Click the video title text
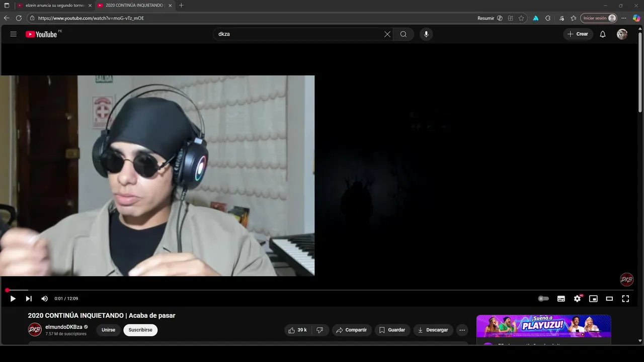 click(x=102, y=316)
